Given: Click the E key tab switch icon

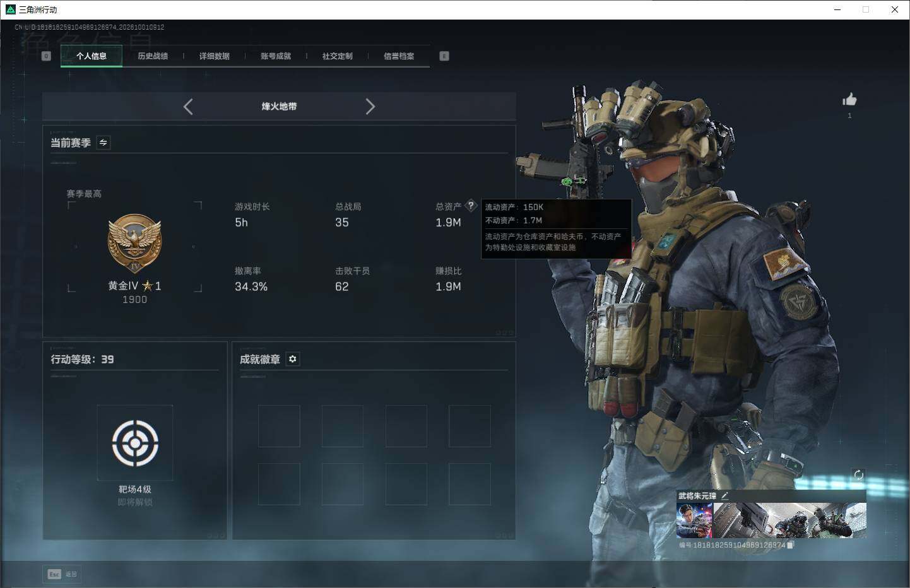Looking at the screenshot, I should coord(444,56).
